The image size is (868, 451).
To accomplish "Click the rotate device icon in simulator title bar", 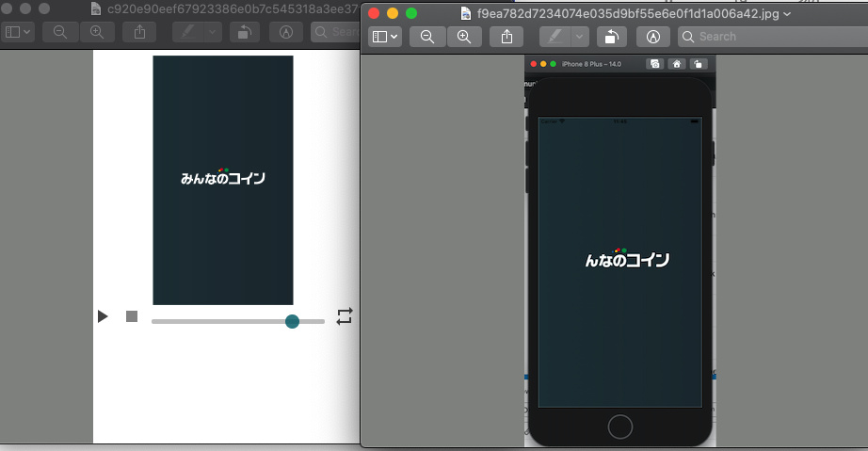I will click(x=698, y=64).
